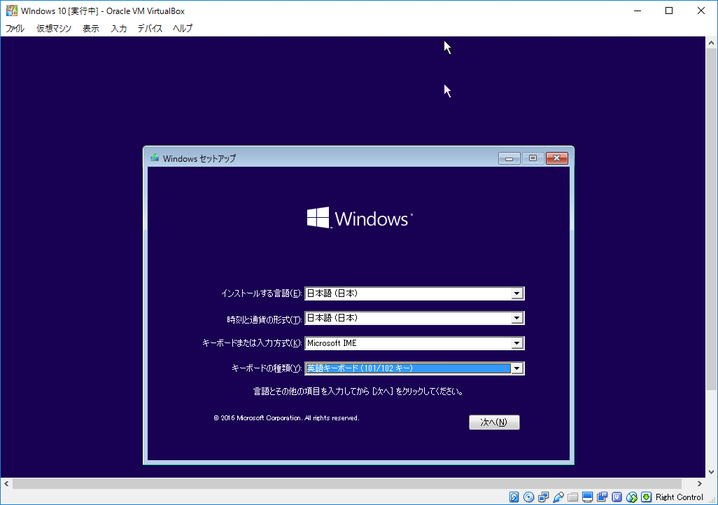Click the 次へ(N) button
Image resolution: width=718 pixels, height=505 pixels.
pyautogui.click(x=494, y=422)
